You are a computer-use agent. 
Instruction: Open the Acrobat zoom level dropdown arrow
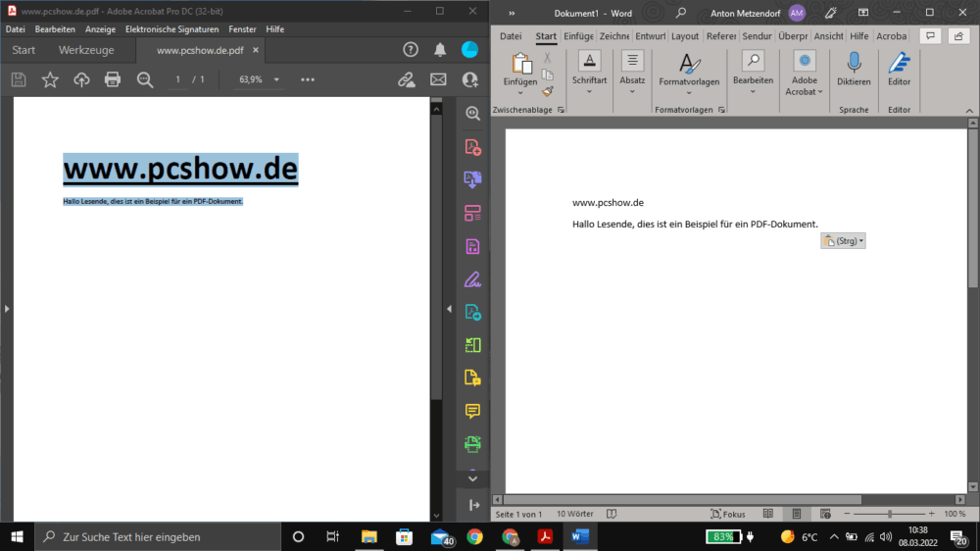[x=276, y=79]
